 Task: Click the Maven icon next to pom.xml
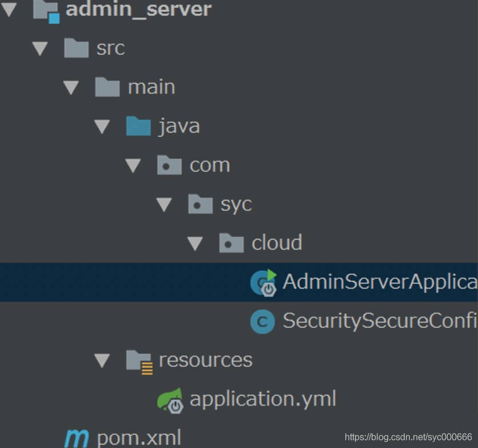[x=78, y=438]
